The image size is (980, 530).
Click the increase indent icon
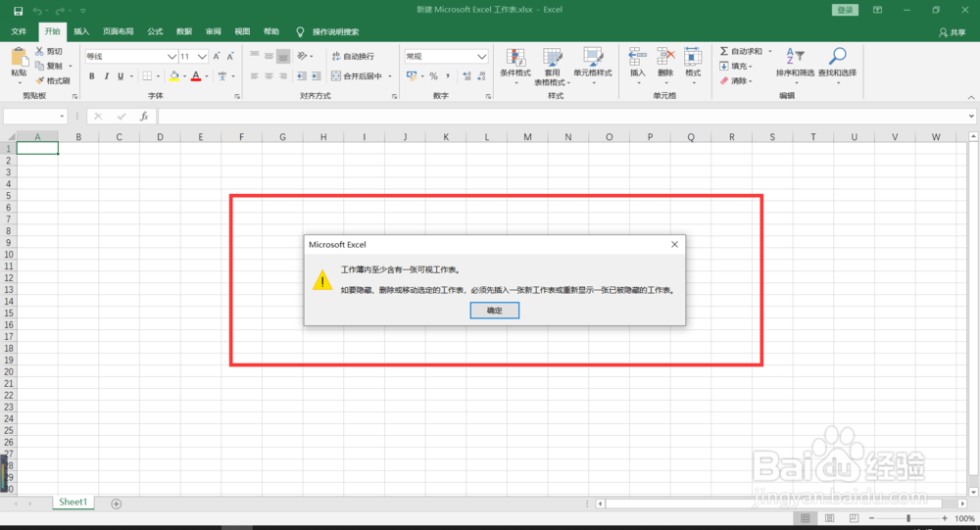pos(317,76)
